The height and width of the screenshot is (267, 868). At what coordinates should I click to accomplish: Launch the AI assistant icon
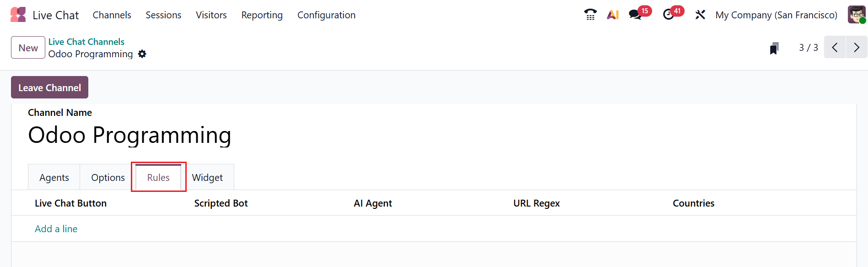tap(613, 15)
